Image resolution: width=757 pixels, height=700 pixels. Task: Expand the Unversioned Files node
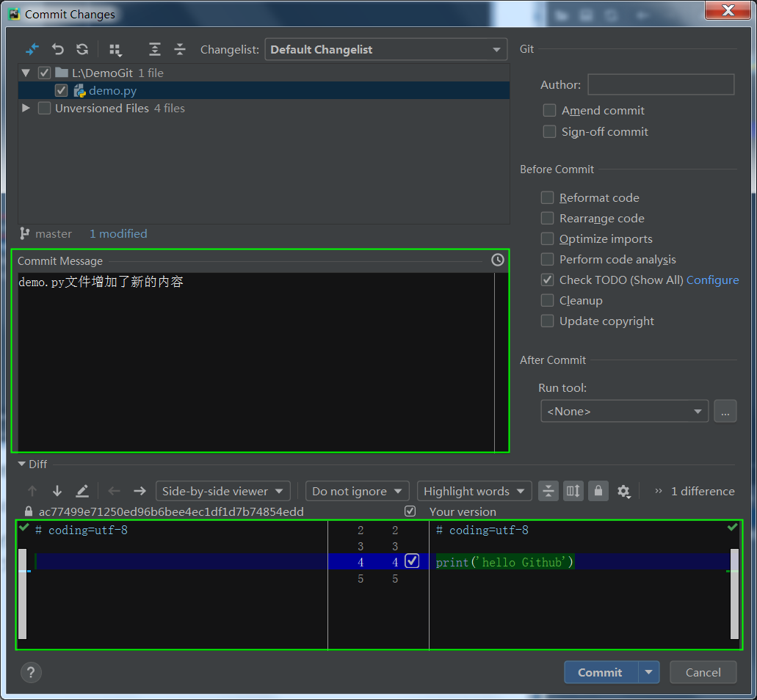point(26,108)
